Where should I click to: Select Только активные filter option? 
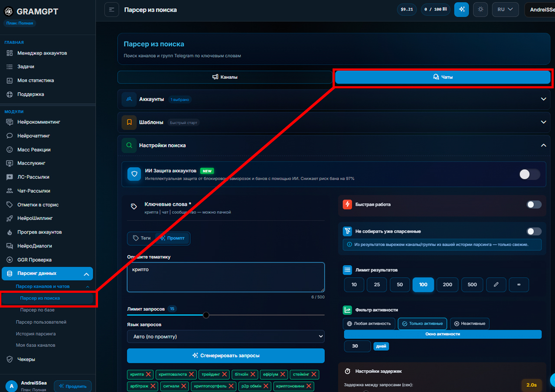(x=423, y=324)
